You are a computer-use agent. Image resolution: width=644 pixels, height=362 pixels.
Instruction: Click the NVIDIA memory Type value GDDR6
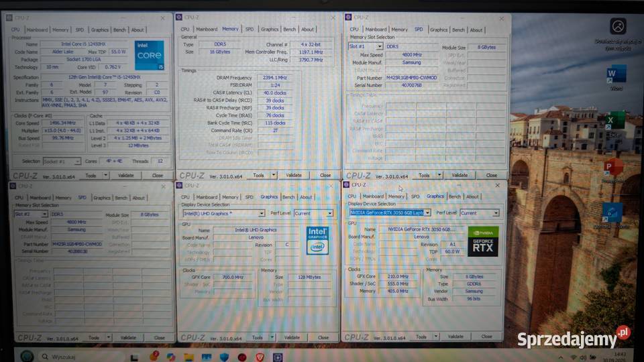474,284
